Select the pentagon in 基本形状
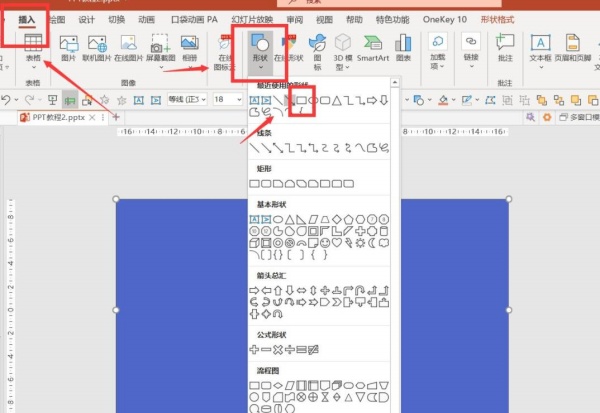The height and width of the screenshot is (413, 600). (348, 219)
